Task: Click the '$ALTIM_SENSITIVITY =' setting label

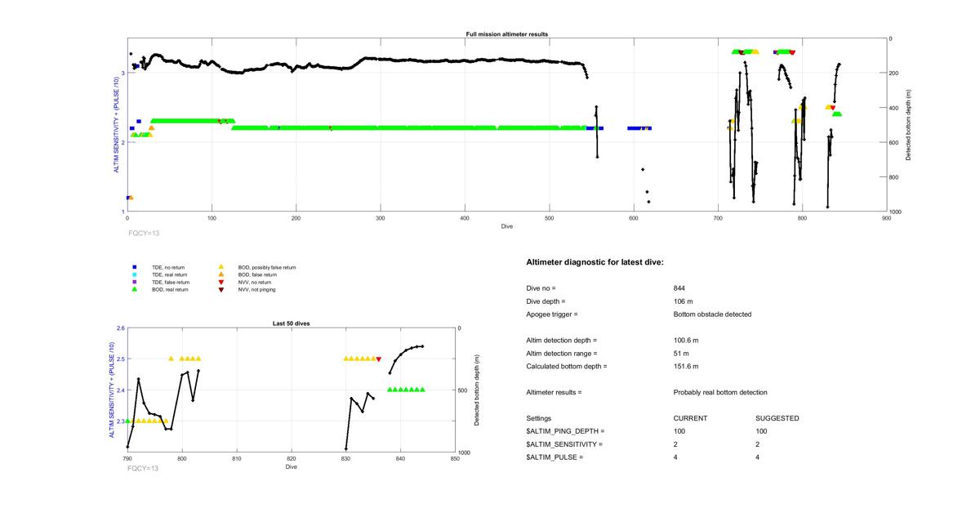Action: point(564,444)
